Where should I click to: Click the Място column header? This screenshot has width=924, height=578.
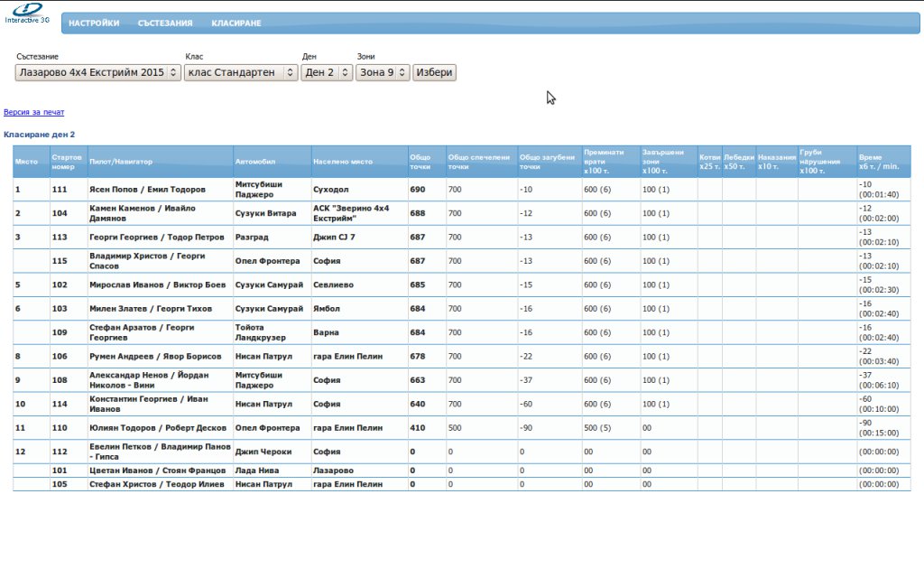coord(27,162)
